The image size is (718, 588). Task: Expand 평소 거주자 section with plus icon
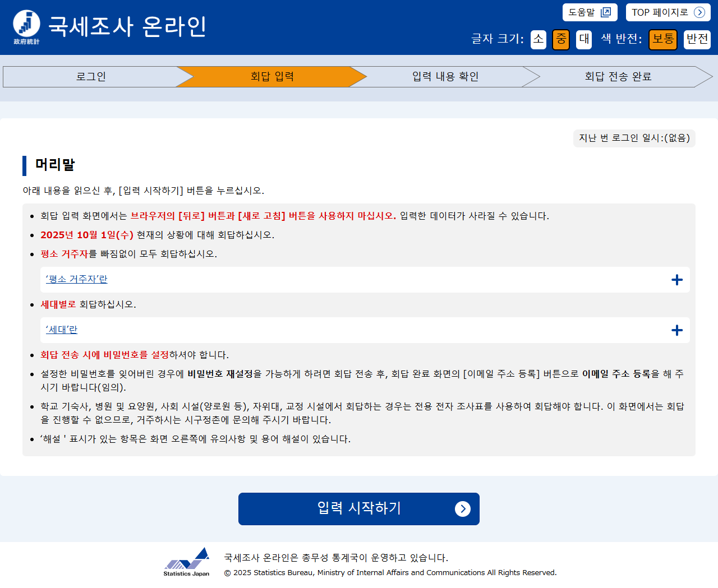click(677, 280)
